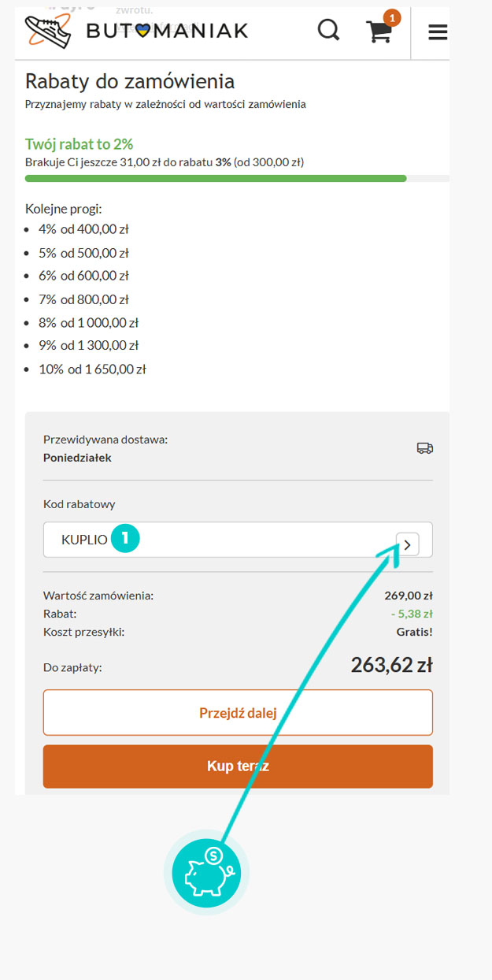
Task: Click the Twój rabat to 2% heading
Action: tap(79, 144)
